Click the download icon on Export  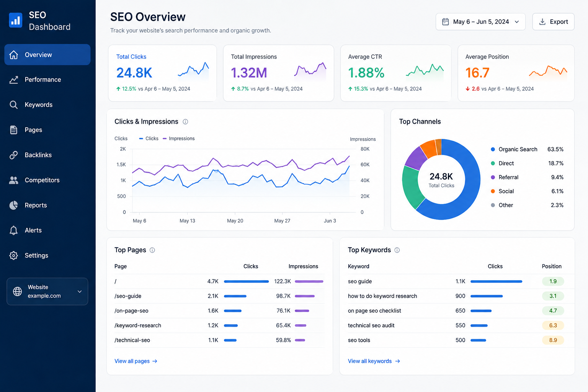(x=542, y=22)
